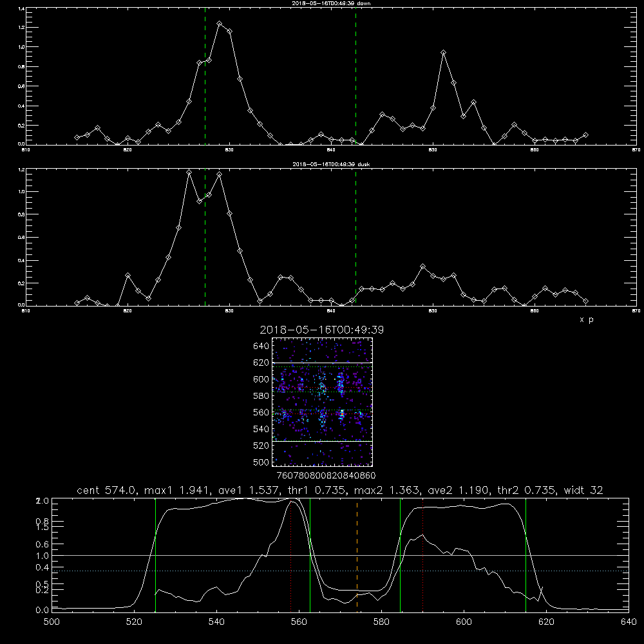
Task: Click left green dashed line in dusk plot
Action: pyautogui.click(x=205, y=238)
